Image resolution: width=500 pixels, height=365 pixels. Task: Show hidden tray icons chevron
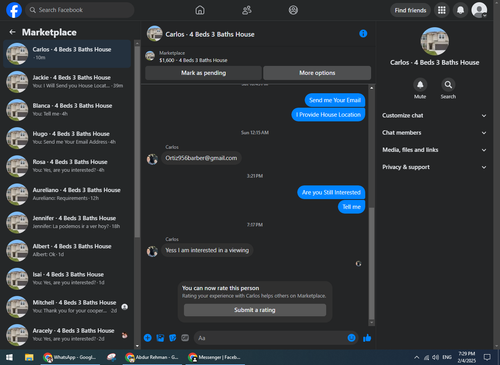[x=417, y=357]
